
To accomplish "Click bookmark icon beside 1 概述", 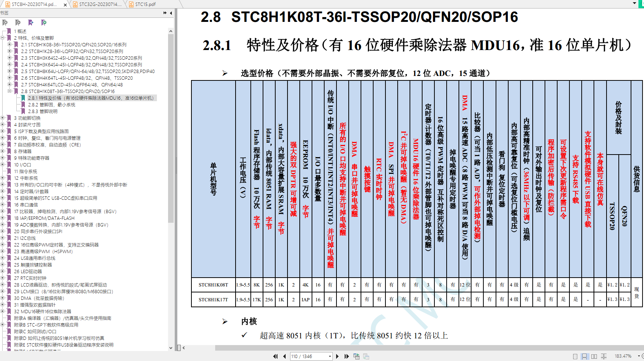I will coord(9,32).
